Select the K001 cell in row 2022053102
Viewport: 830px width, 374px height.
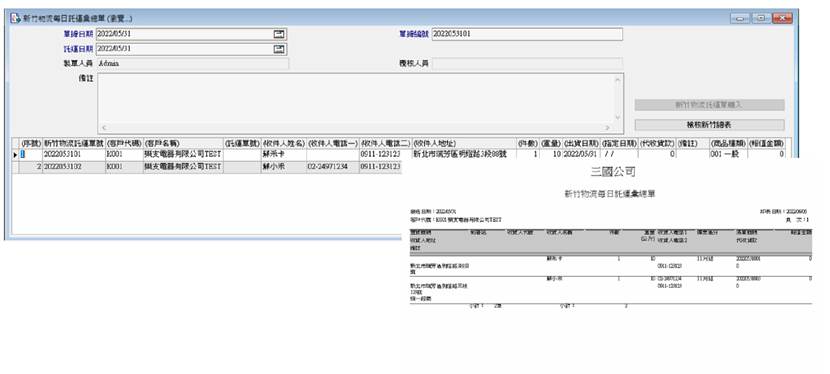point(124,167)
